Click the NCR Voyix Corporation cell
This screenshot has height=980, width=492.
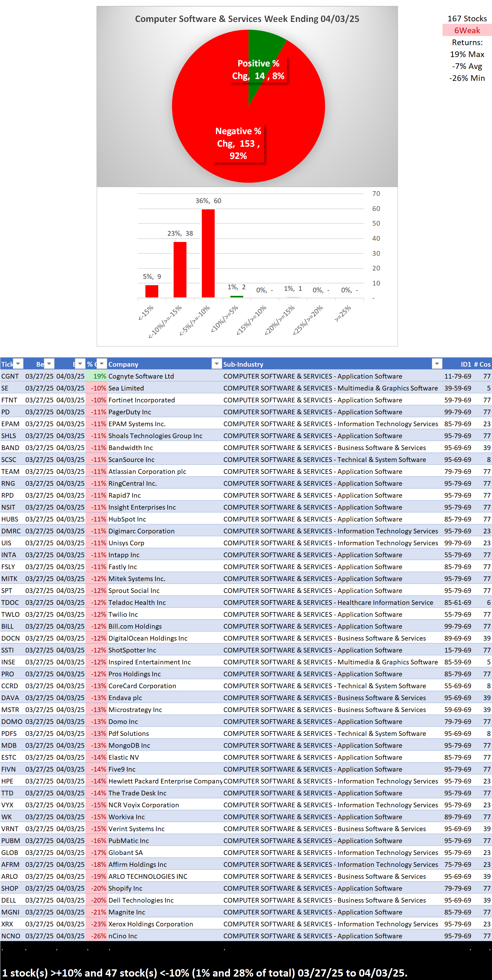[x=165, y=804]
